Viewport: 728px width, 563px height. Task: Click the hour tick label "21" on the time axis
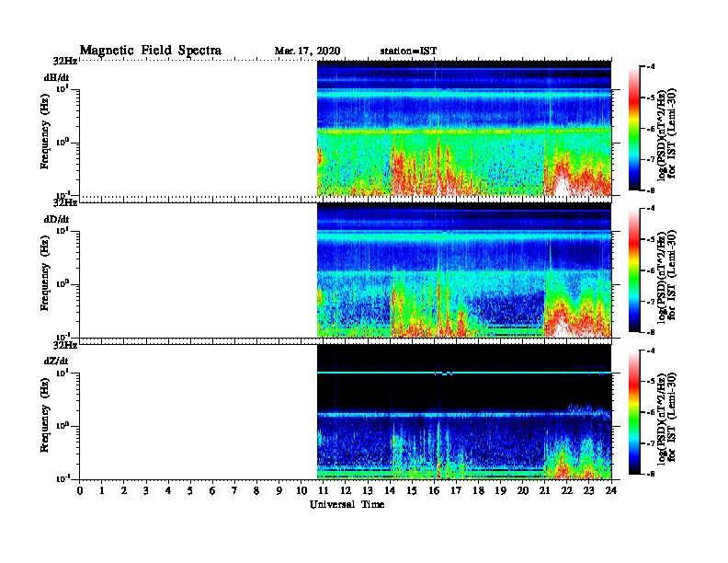click(x=544, y=491)
